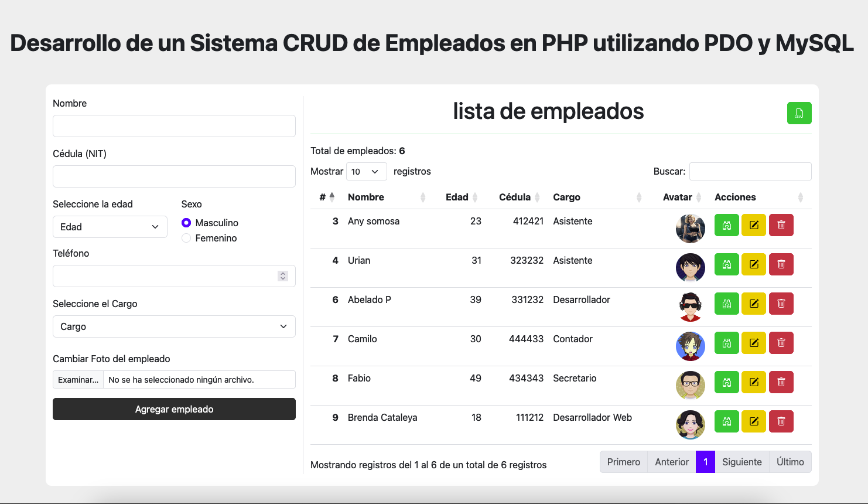Screen dimensions: 868x504
Task: Click the Examinar file browse button
Action: (77, 379)
